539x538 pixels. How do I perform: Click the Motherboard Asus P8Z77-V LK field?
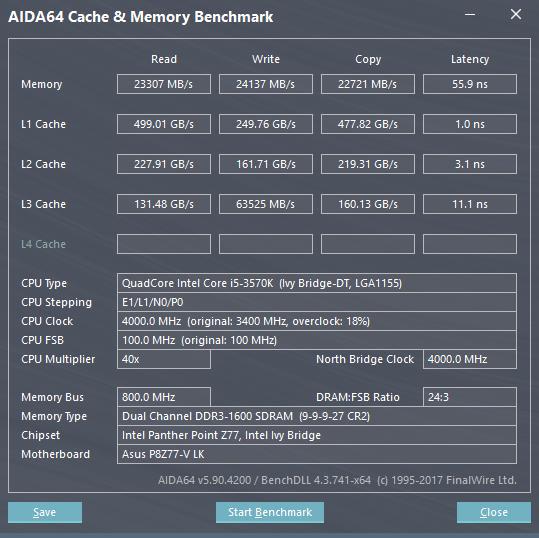coord(317,454)
